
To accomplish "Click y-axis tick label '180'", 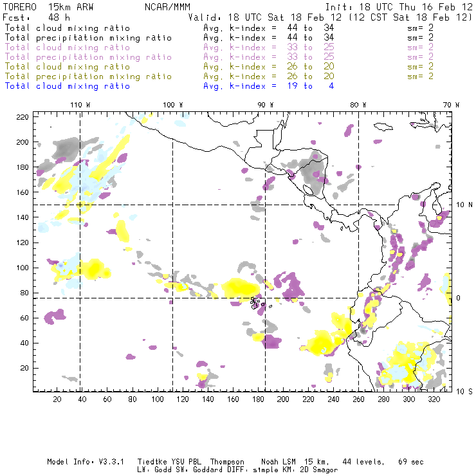I will pyautogui.click(x=23, y=167).
